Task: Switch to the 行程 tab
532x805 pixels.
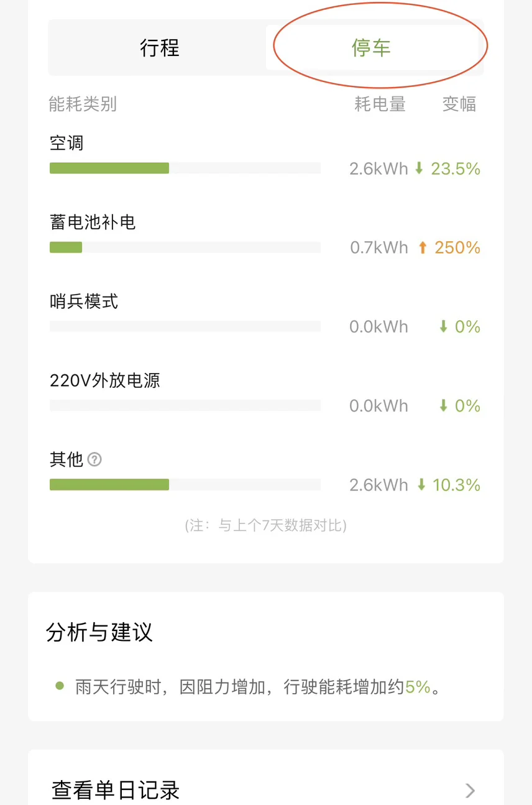Action: click(160, 48)
